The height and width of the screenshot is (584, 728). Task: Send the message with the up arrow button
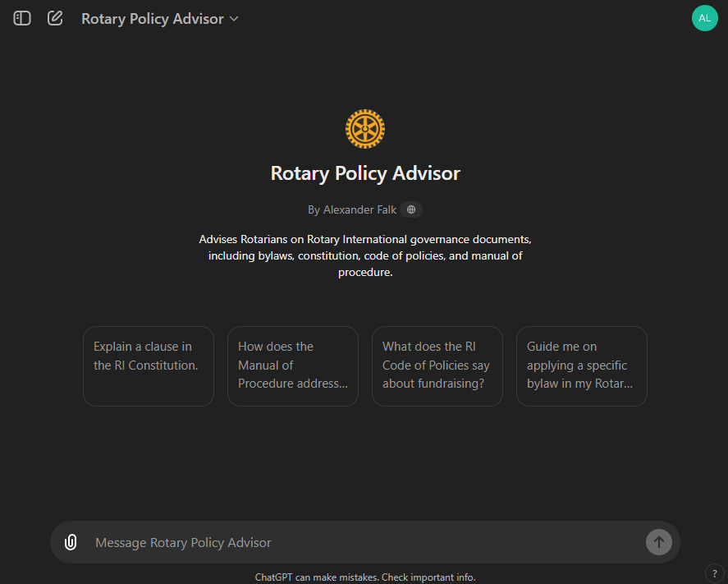pos(659,542)
